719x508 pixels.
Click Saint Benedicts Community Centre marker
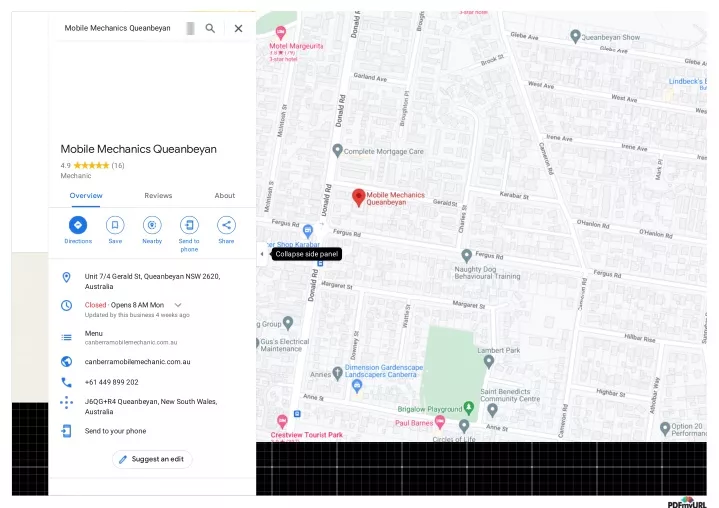point(492,410)
